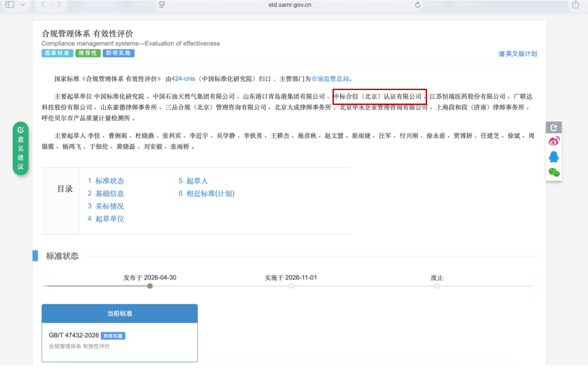Share via the QQ penguin icon

click(554, 156)
